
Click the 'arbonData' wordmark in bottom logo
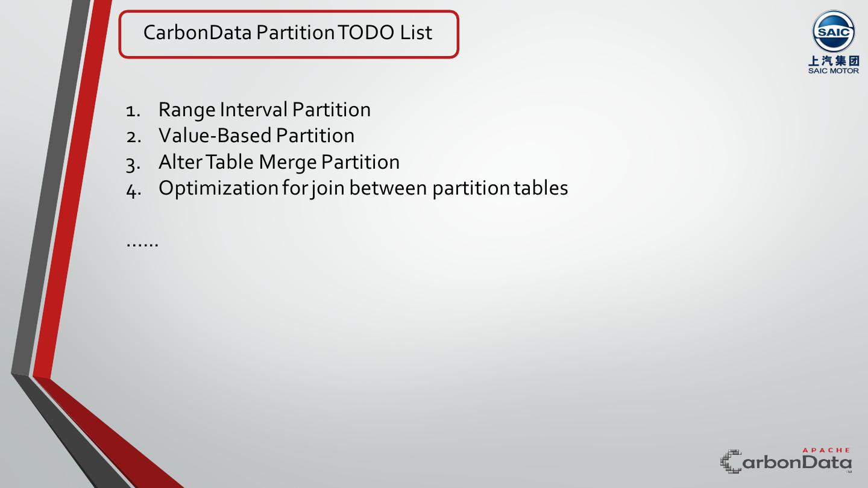pyautogui.click(x=797, y=463)
